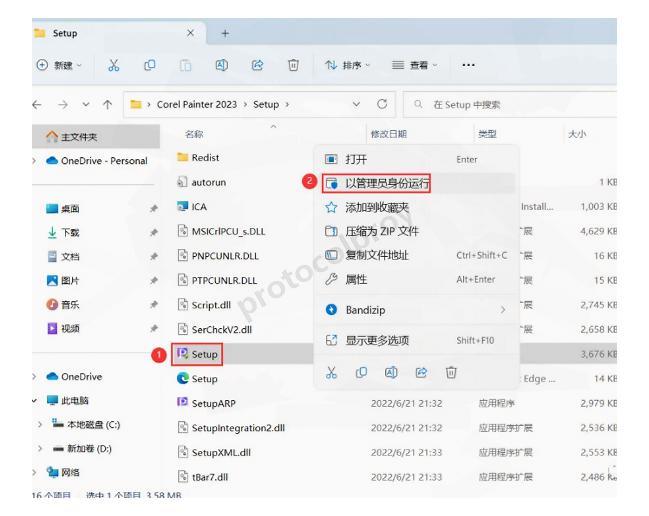649x516 pixels.
Task: Expand the chevron after Setup in the address bar
Action: point(287,105)
